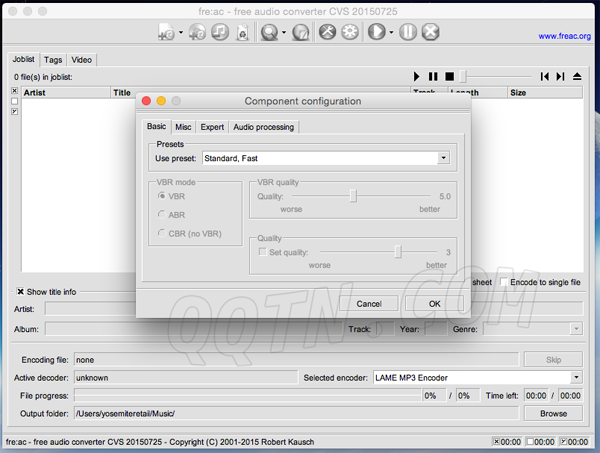The height and width of the screenshot is (453, 600).
Task: Open general settings wrench icon
Action: 327,33
